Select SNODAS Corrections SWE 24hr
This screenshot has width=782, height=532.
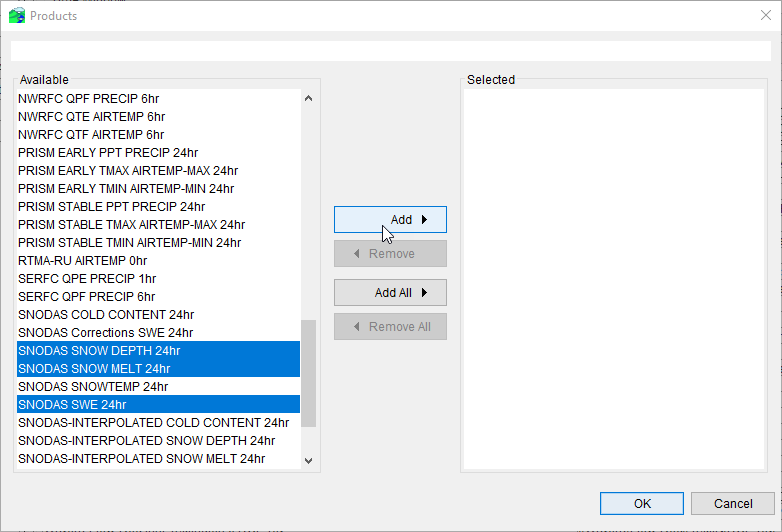(x=159, y=333)
